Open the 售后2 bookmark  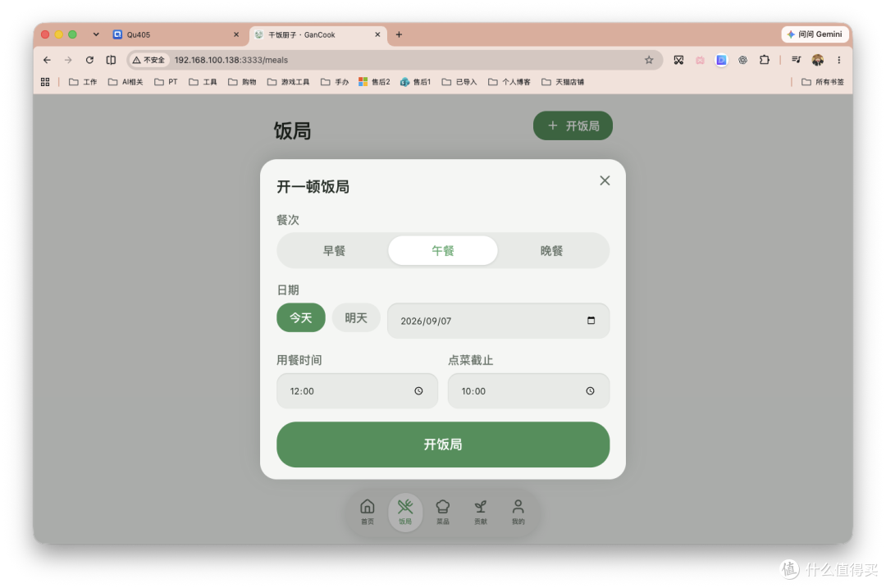[x=374, y=82]
